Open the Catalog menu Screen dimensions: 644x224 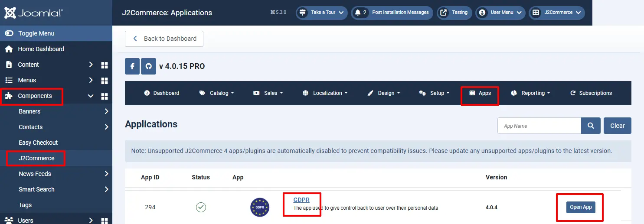[216, 93]
